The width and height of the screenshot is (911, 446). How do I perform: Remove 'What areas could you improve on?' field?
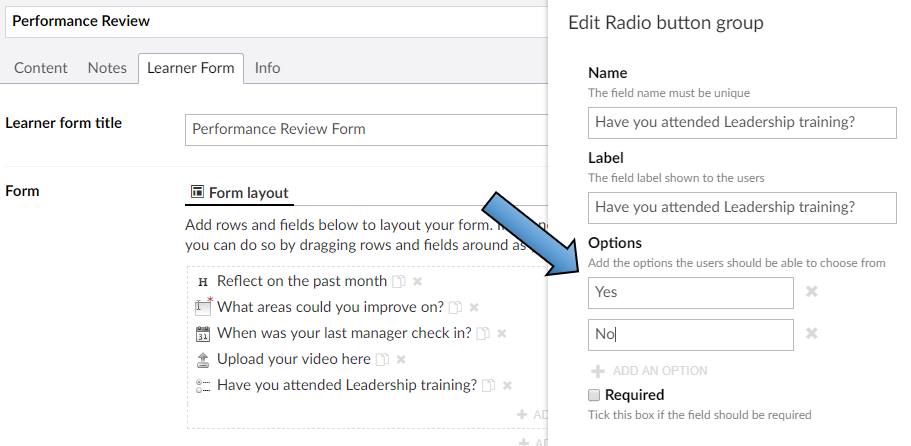click(x=474, y=308)
